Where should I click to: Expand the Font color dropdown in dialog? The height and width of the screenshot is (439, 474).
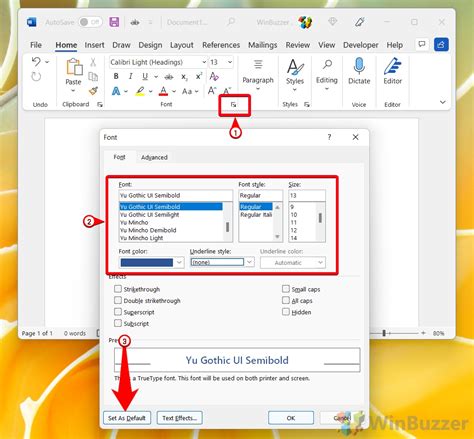179,262
